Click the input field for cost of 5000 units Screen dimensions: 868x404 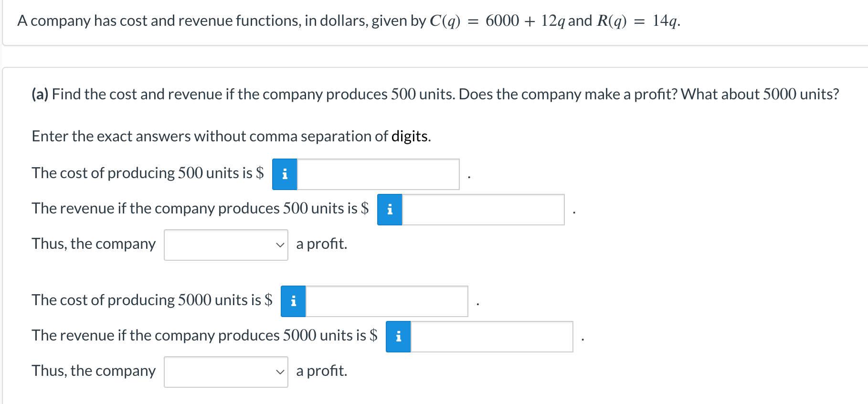pos(387,300)
